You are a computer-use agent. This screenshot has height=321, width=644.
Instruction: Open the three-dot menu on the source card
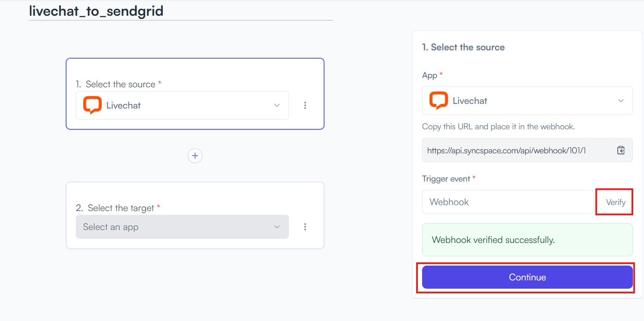(305, 105)
